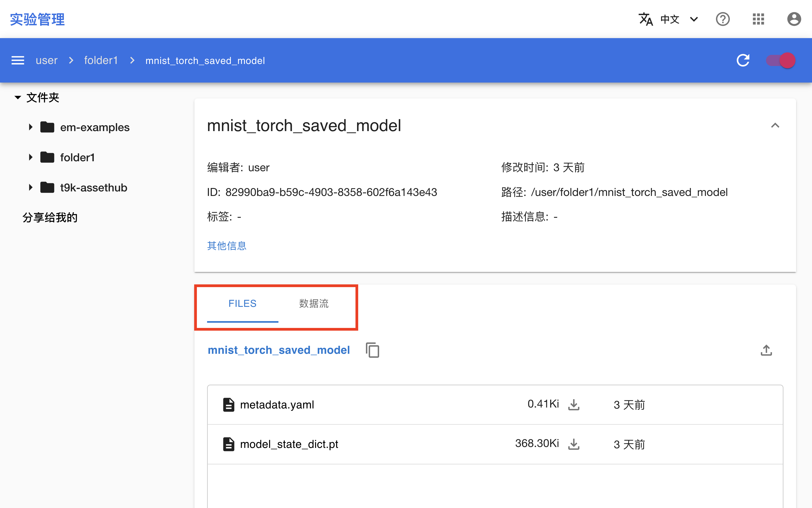Screen dimensions: 812x508
Task: Select the model_state_dict.pt file name
Action: pyautogui.click(x=289, y=444)
